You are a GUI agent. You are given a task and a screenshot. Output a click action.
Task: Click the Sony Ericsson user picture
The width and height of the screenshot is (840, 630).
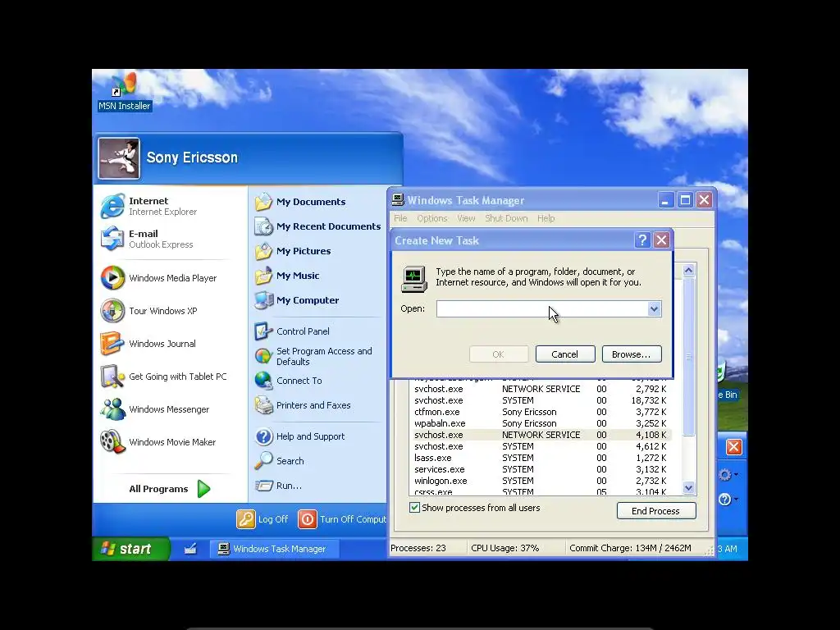click(x=119, y=158)
